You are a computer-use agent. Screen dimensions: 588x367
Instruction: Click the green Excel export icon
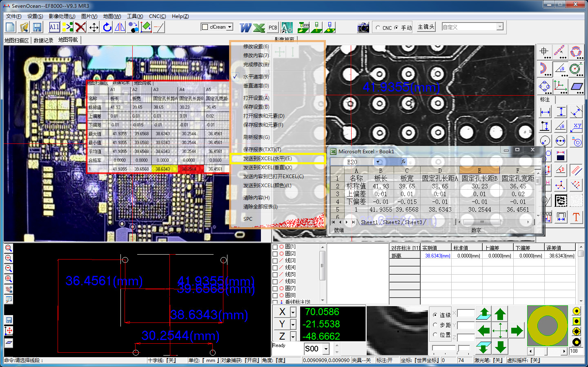click(259, 27)
